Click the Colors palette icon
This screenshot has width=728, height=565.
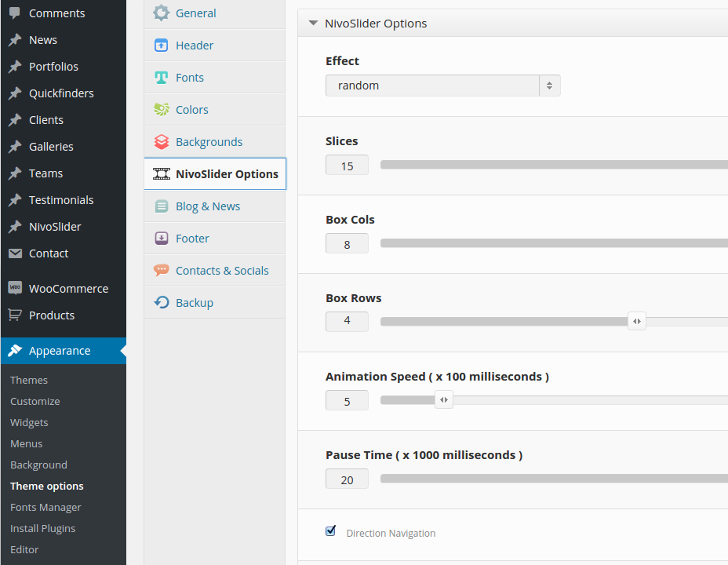[x=162, y=110]
